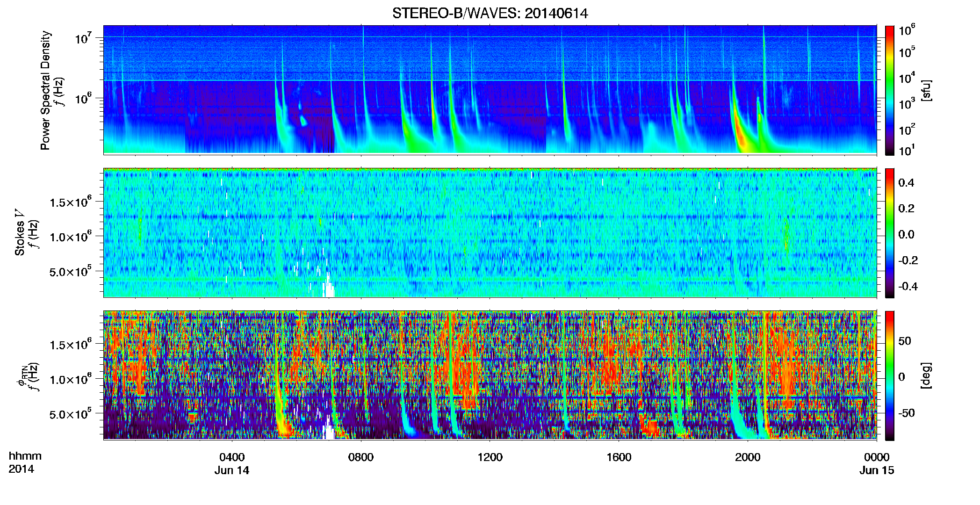Image resolution: width=980 pixels, height=505 pixels.
Task: Click the 0400 time tick label
Action: tap(232, 457)
